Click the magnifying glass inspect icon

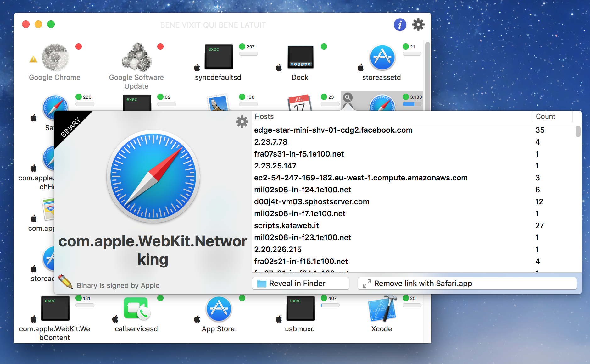click(348, 97)
